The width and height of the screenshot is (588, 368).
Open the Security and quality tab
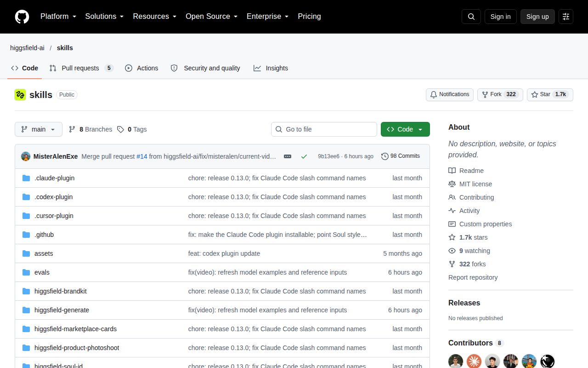205,68
